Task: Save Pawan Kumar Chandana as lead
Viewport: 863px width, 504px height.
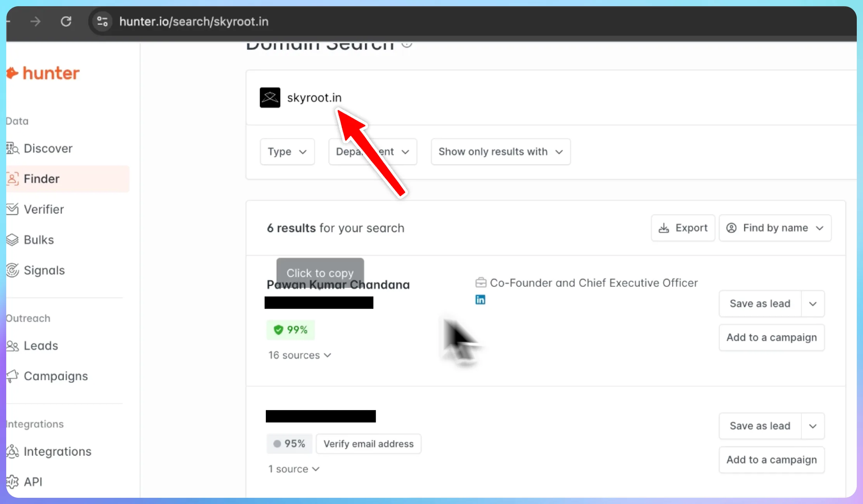Action: [760, 304]
